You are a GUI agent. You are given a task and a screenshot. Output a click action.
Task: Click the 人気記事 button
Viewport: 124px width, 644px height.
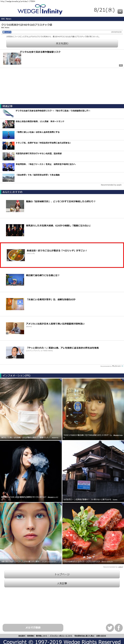(x=62, y=583)
